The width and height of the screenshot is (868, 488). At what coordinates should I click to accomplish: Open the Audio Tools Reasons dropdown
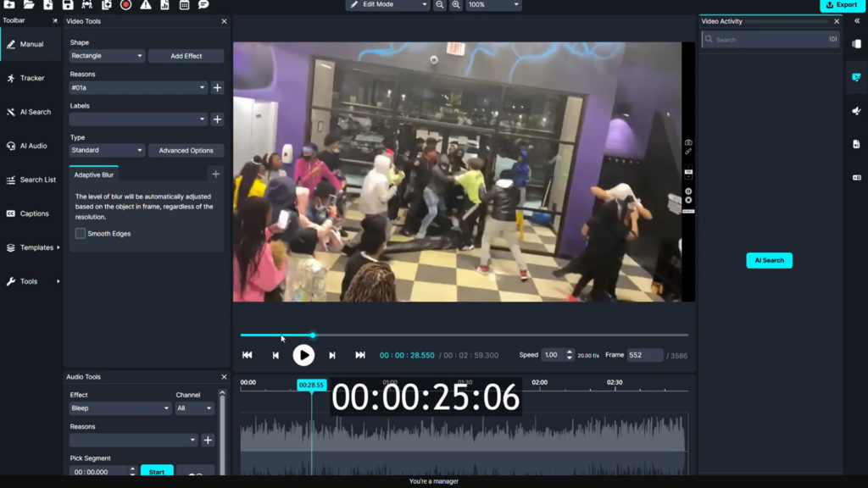point(133,440)
